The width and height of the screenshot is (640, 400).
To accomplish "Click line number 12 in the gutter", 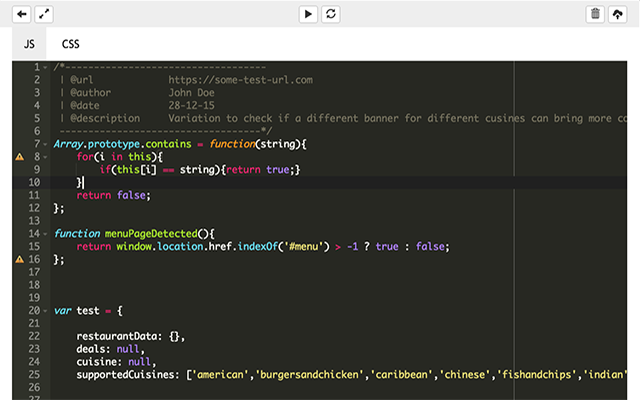I will click(x=33, y=208).
